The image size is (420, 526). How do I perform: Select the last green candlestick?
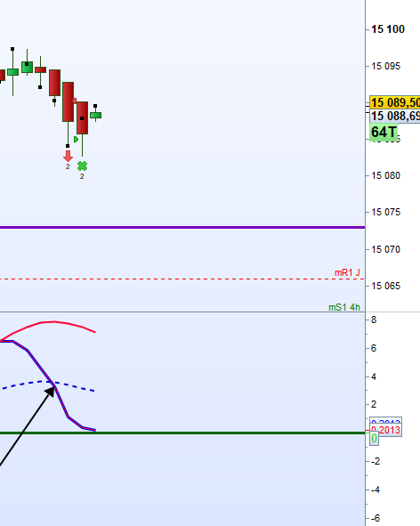95,115
